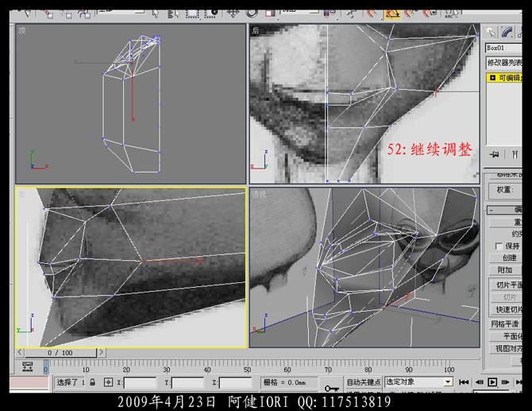Click Go to Start playback button
532x411 pixels.
pyautogui.click(x=464, y=382)
